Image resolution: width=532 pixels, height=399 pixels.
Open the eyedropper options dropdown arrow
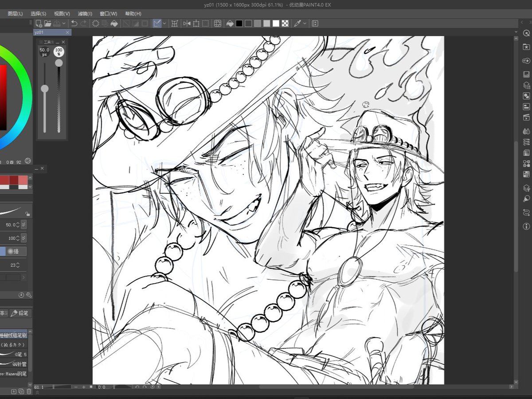(x=305, y=23)
